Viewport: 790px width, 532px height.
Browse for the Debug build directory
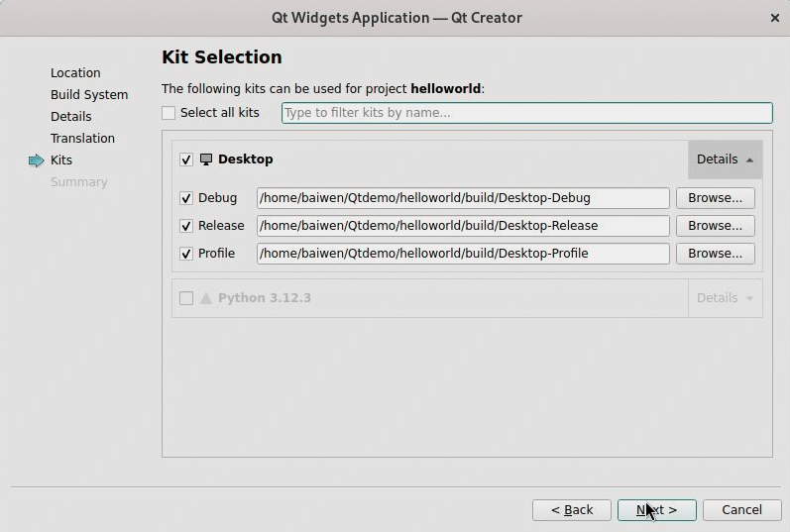point(715,198)
